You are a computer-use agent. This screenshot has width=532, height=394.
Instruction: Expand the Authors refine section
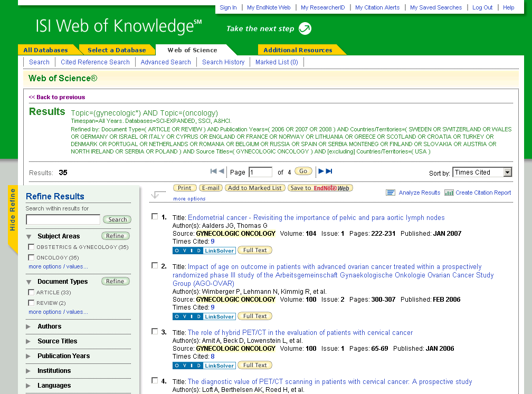28,326
